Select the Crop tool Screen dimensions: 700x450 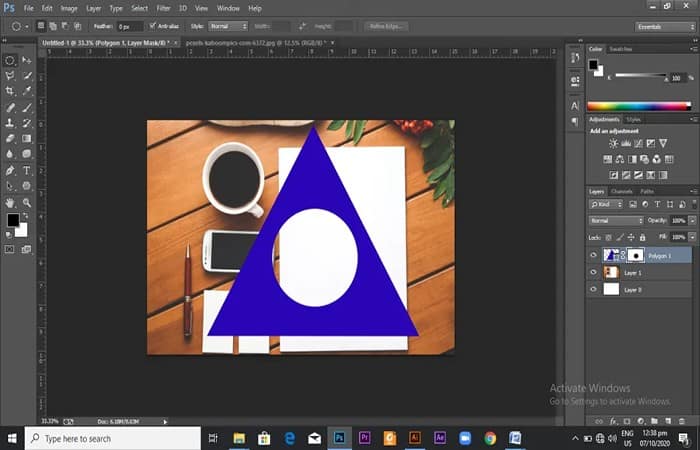point(10,91)
